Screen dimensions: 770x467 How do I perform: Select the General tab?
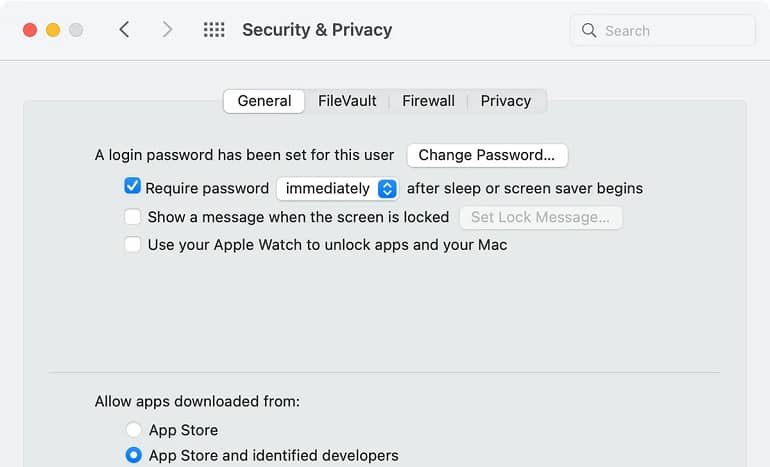264,101
